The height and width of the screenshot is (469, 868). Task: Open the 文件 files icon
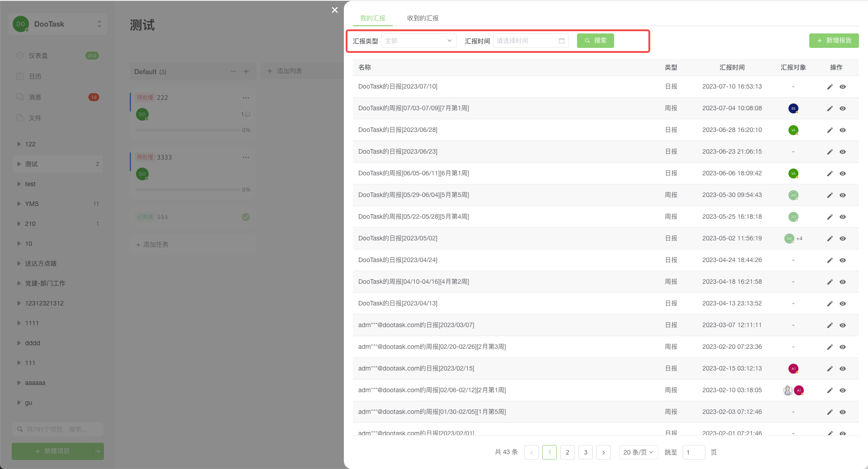point(19,117)
